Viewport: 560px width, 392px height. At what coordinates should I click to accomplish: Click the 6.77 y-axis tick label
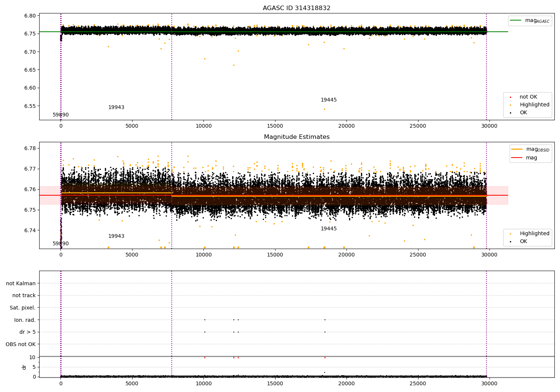click(x=30, y=169)
